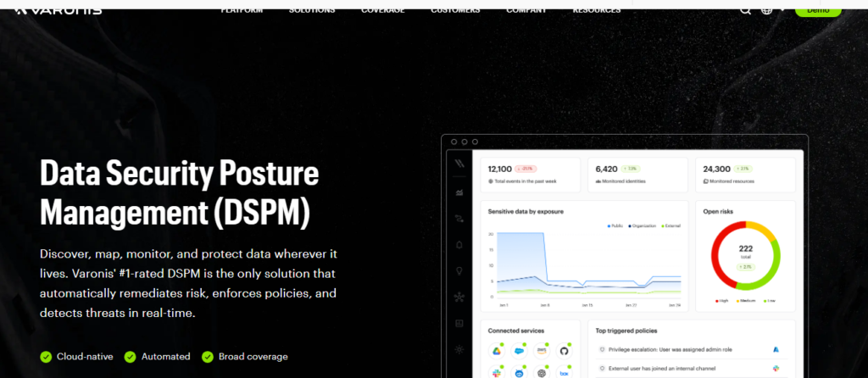Click the GitHub connected service icon

[x=564, y=351]
